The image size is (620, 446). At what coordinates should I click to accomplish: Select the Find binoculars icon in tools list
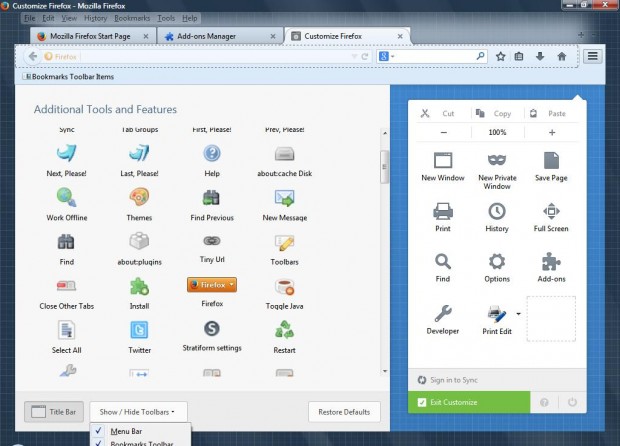(66, 242)
